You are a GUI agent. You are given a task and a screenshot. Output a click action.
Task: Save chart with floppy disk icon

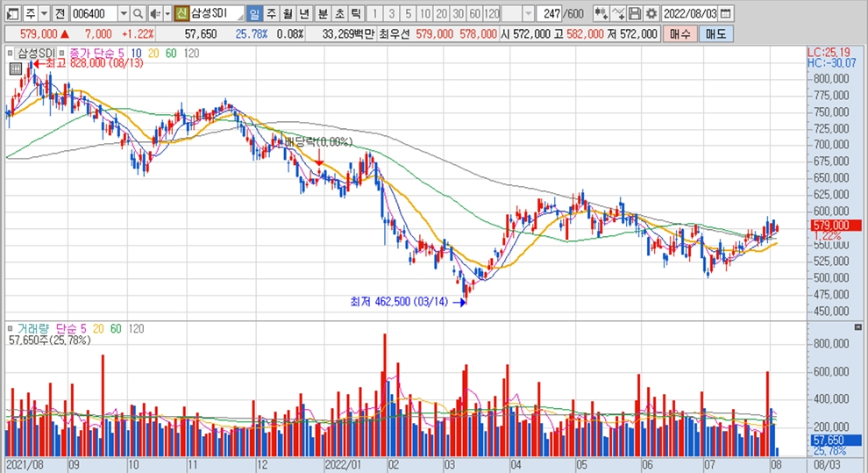(635, 14)
